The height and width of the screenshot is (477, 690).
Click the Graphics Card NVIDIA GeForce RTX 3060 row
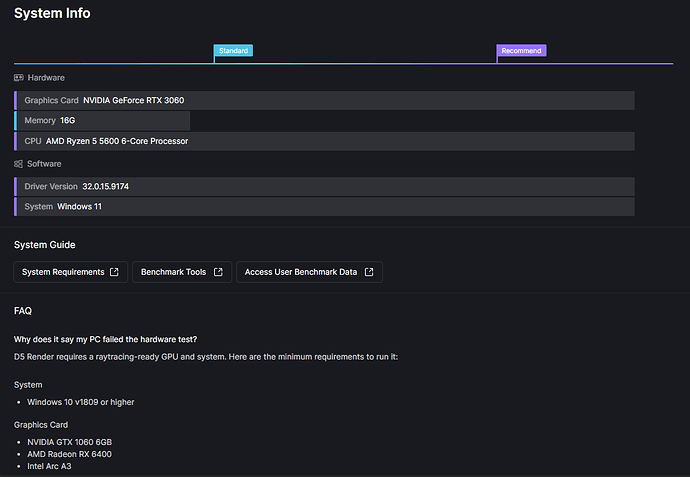point(324,100)
